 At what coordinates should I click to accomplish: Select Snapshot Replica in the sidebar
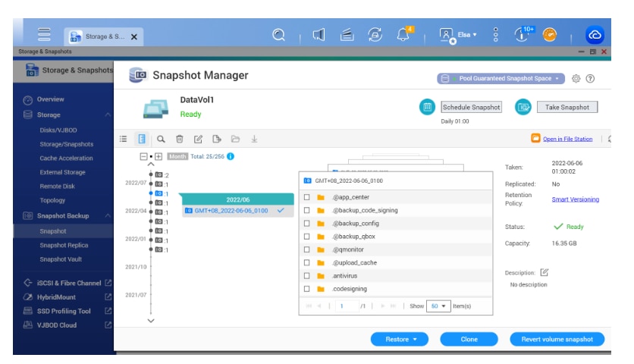click(x=64, y=245)
